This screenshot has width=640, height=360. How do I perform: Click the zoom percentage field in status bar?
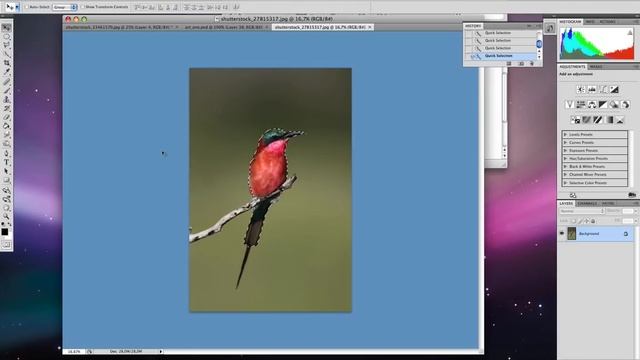click(74, 351)
